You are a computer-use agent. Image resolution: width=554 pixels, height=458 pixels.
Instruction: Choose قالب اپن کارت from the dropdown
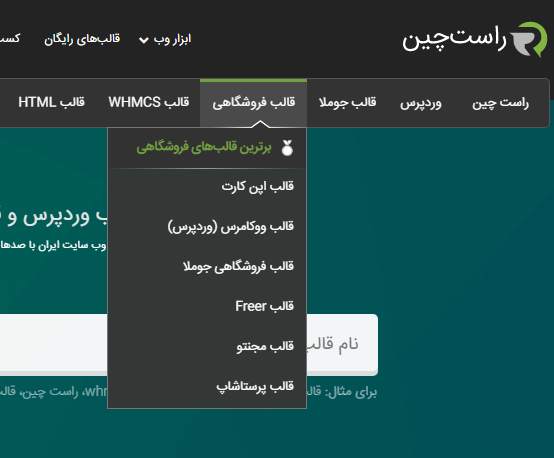point(258,186)
